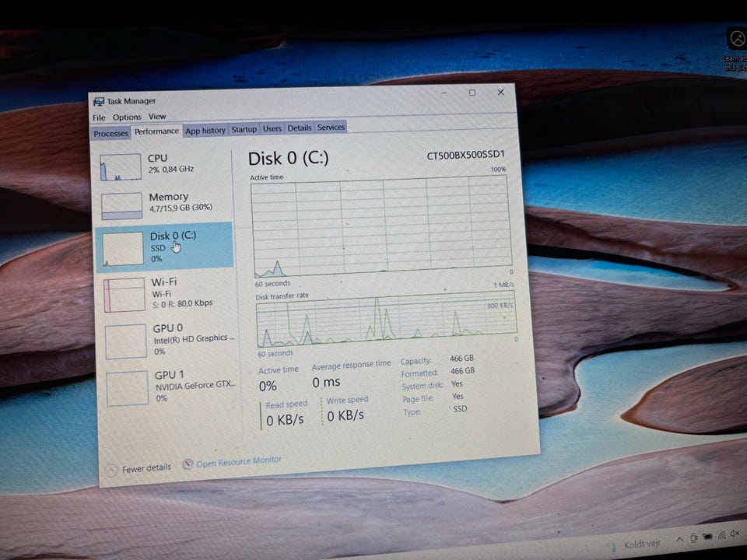Show the Services tab

pos(331,127)
